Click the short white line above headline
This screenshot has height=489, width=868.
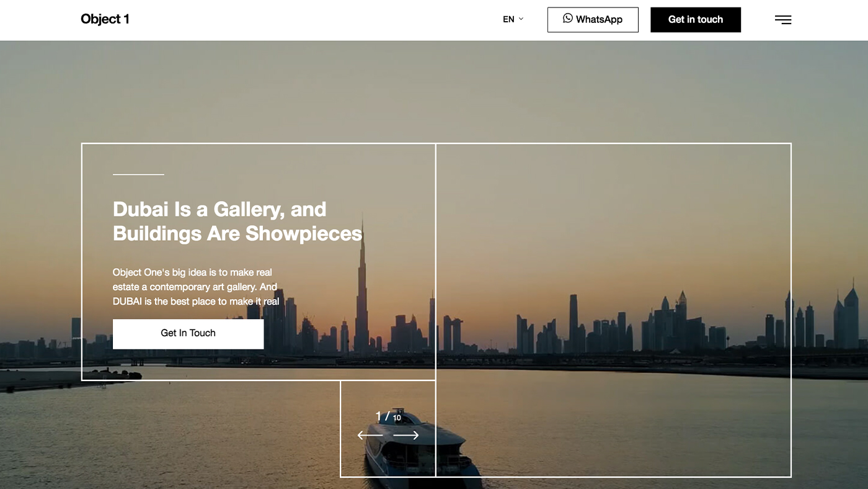click(x=138, y=174)
